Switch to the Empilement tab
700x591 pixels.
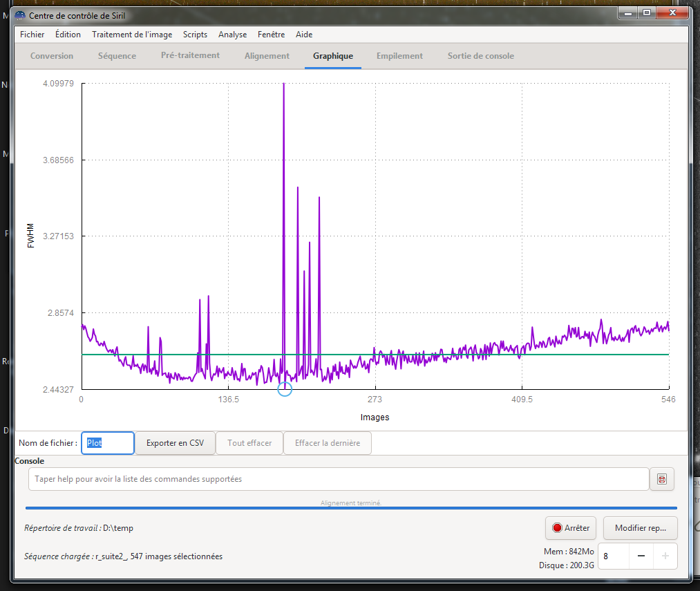click(399, 56)
